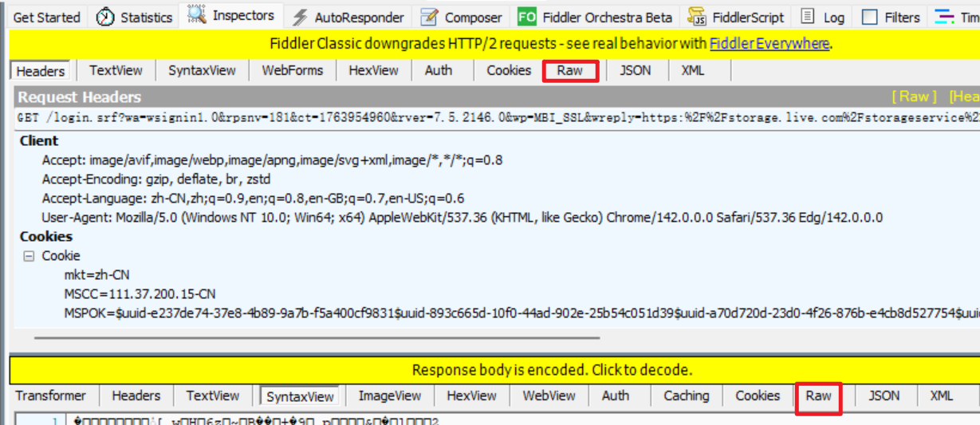Select the mkt=zh-CN cookie value
Screen dimensions: 980x425
(x=97, y=275)
